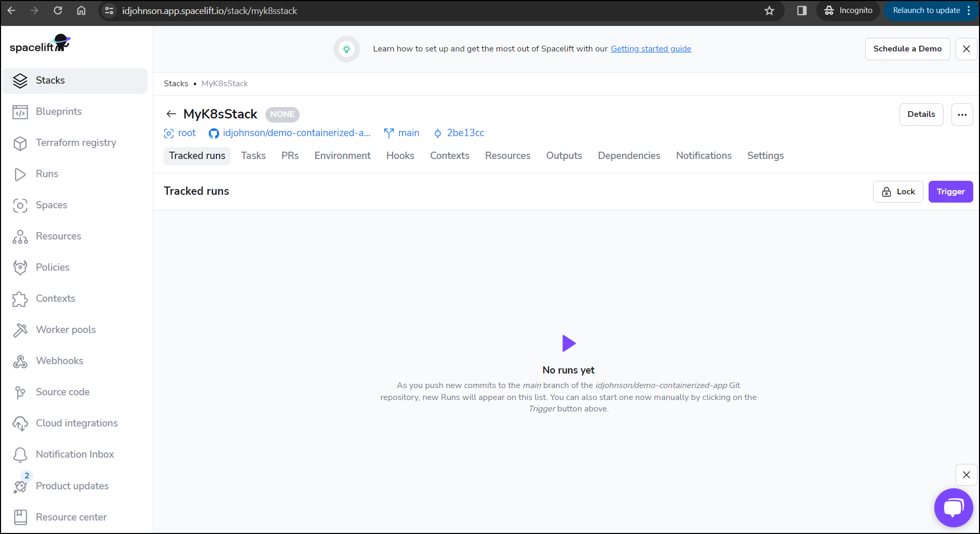Viewport: 980px width, 534px height.
Task: Open the 2be13cc commit link
Action: [459, 133]
